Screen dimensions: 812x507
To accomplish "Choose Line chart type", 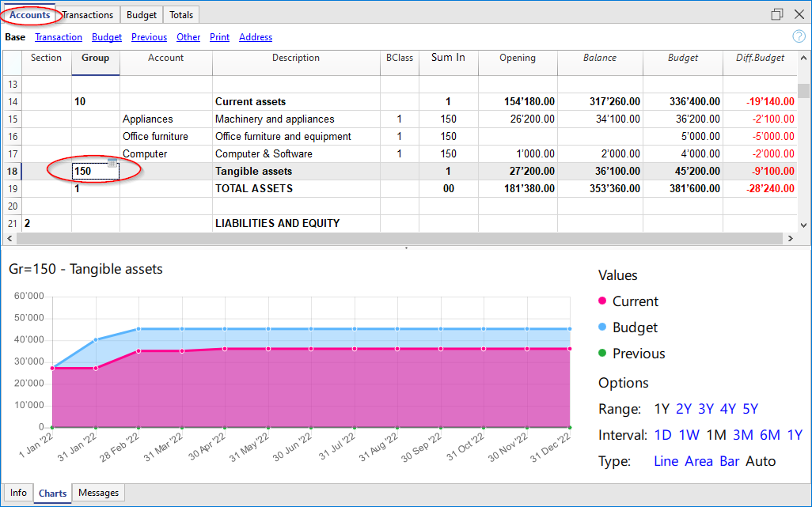I will click(666, 461).
